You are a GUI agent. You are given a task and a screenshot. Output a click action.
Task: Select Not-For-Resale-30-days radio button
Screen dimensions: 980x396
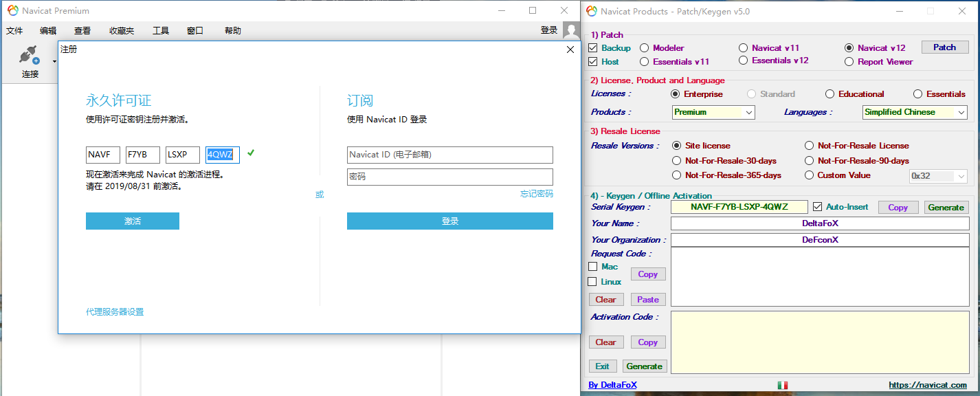676,161
